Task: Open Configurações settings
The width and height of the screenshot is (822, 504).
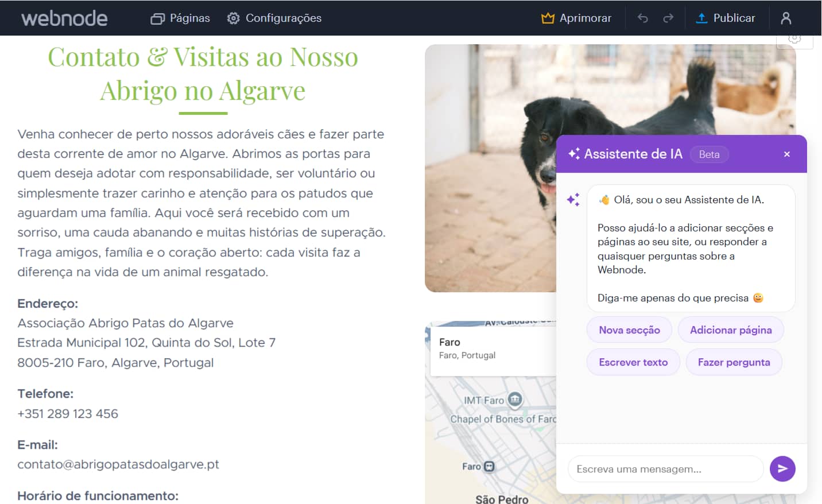Action: (x=274, y=18)
